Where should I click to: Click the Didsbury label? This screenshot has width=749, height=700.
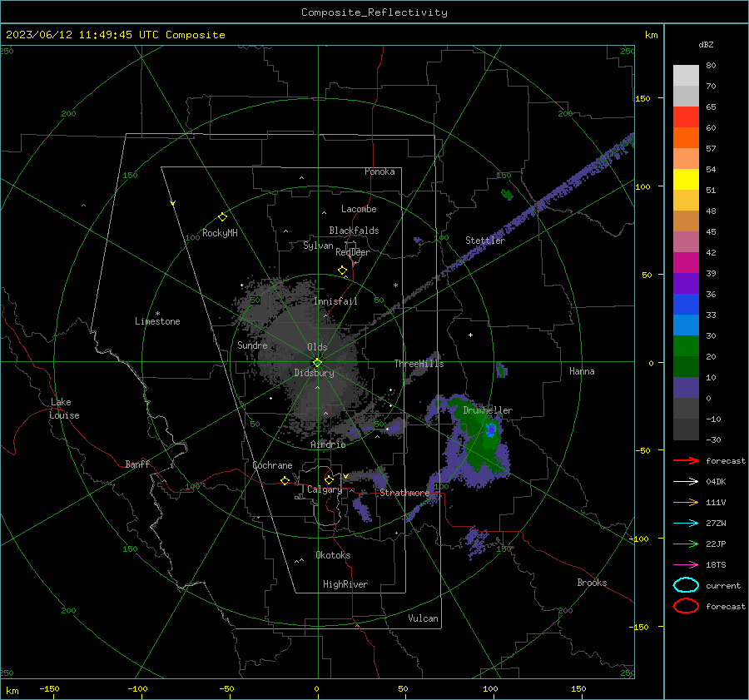click(x=314, y=373)
